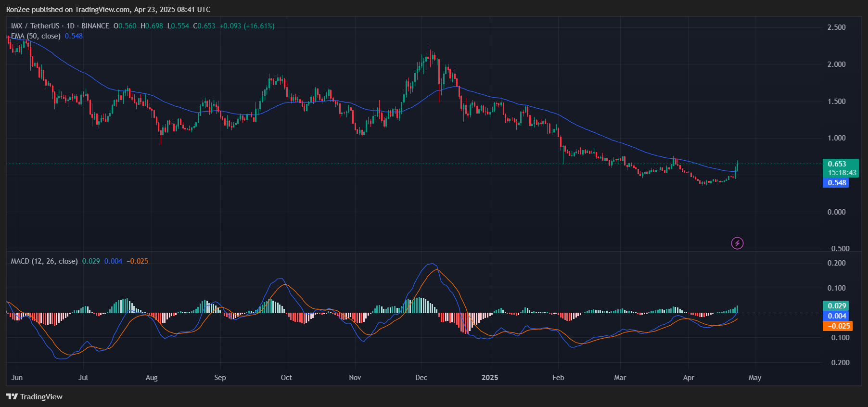
Task: Click the blue 0.548 EMA price label
Action: point(836,183)
